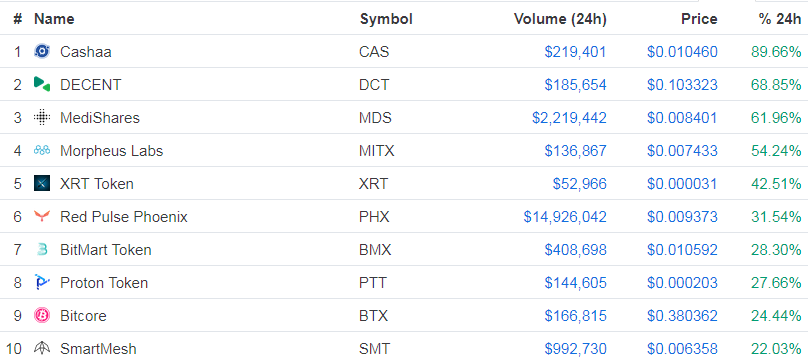811x364 pixels.
Task: Click the BitMart Token logo icon
Action: [x=42, y=250]
